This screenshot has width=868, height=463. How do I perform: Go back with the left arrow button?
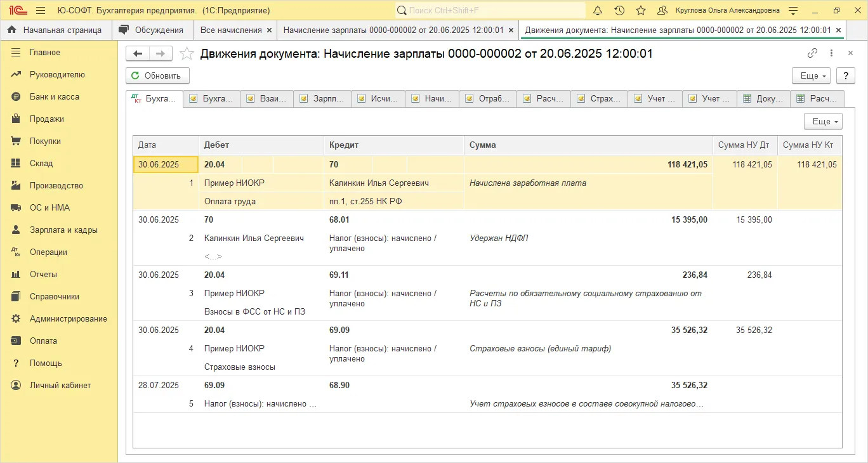point(138,54)
